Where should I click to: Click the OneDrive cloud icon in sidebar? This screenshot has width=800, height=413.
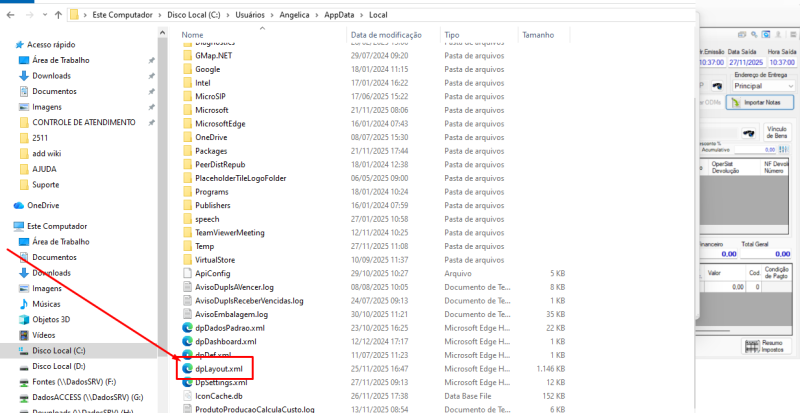tap(19, 205)
